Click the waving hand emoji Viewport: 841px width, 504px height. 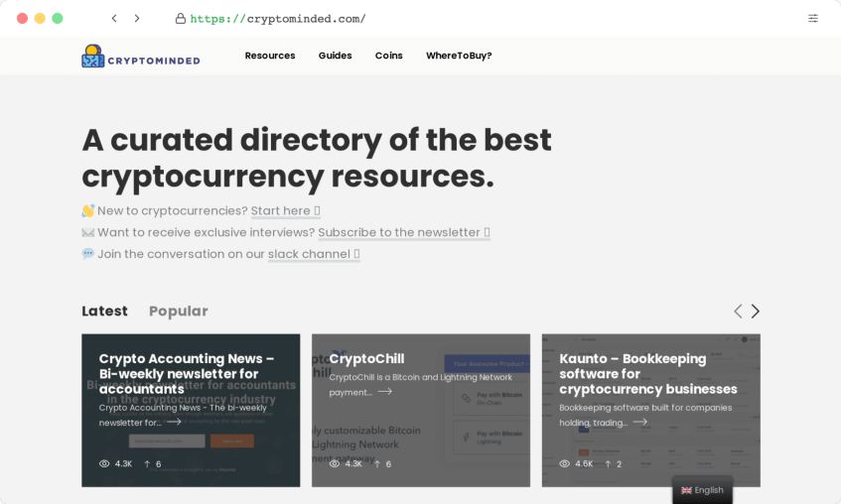pos(88,210)
